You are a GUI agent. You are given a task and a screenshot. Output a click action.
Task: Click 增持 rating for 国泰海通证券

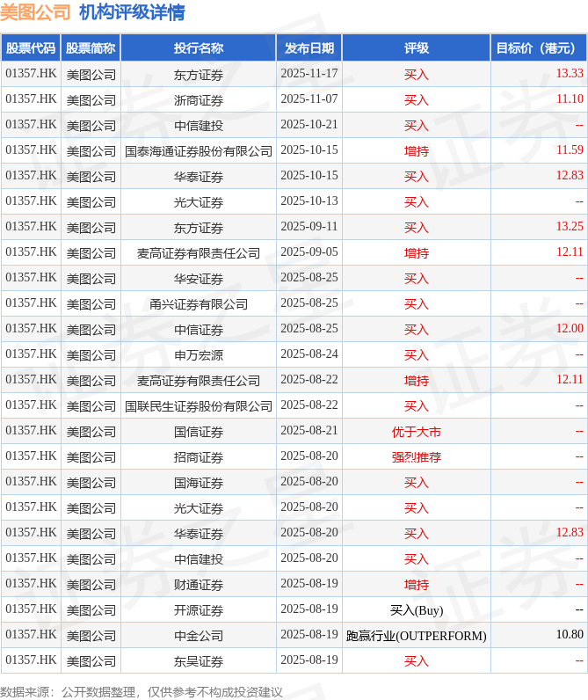pyautogui.click(x=417, y=151)
